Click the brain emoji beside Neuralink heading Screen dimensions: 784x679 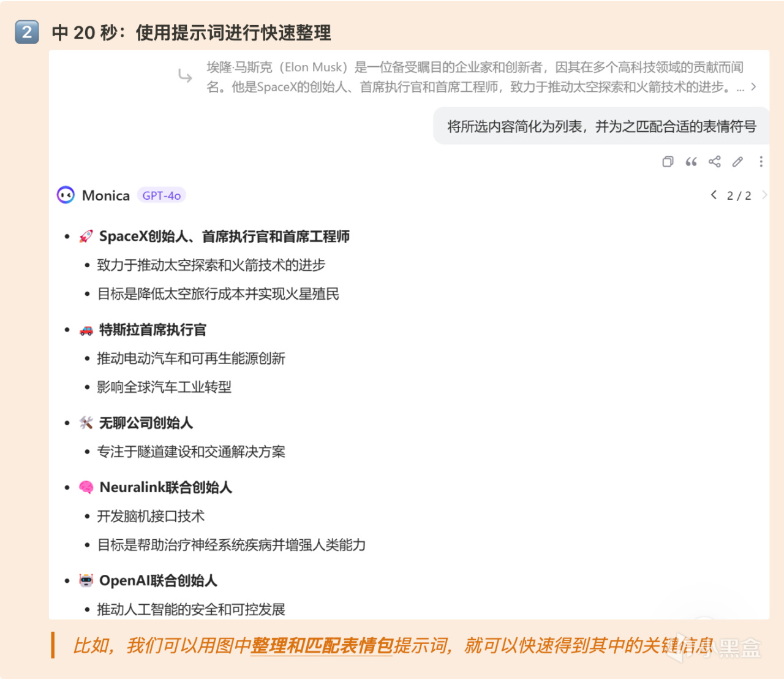coord(86,488)
